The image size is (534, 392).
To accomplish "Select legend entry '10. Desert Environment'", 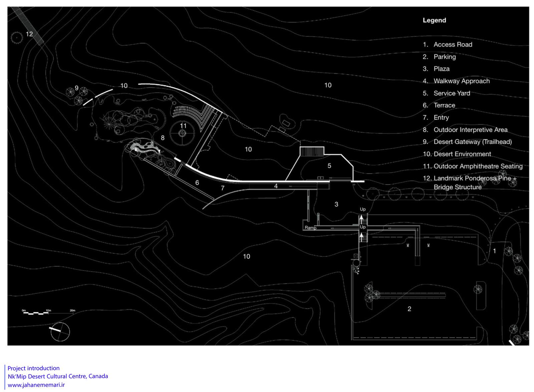I will click(457, 154).
